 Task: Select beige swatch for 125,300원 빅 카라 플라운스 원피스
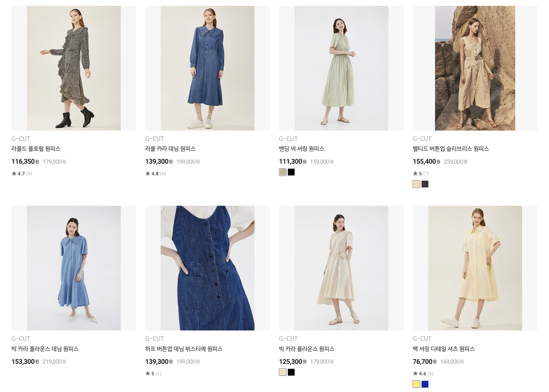tap(283, 372)
